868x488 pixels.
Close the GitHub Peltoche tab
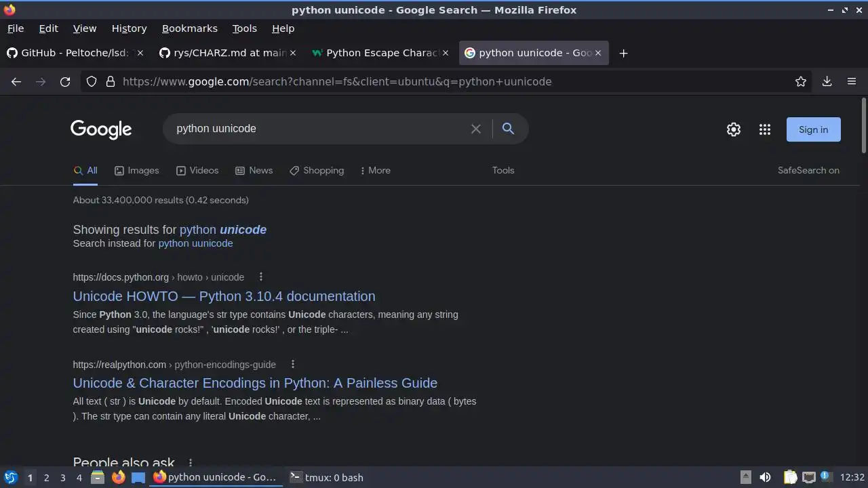(141, 53)
